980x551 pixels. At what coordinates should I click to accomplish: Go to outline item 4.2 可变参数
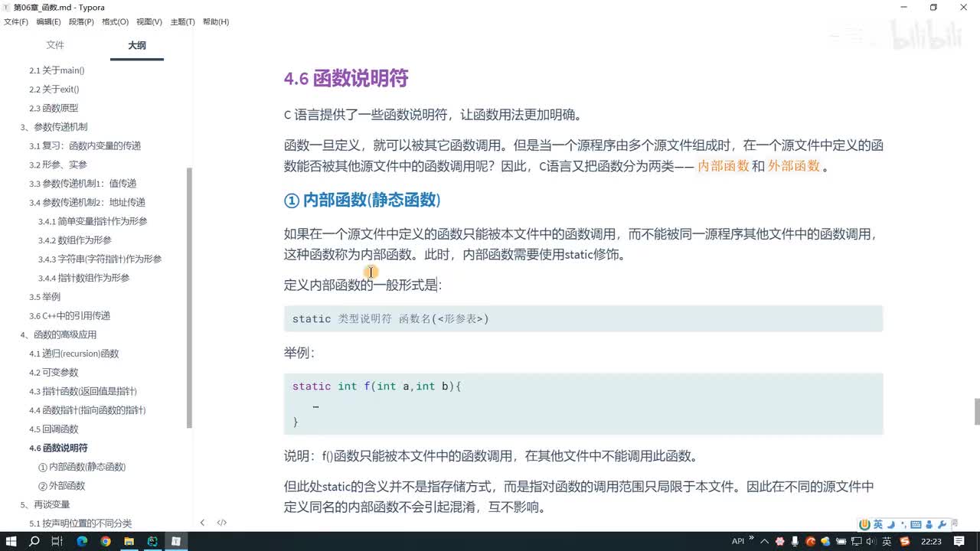[x=54, y=372]
